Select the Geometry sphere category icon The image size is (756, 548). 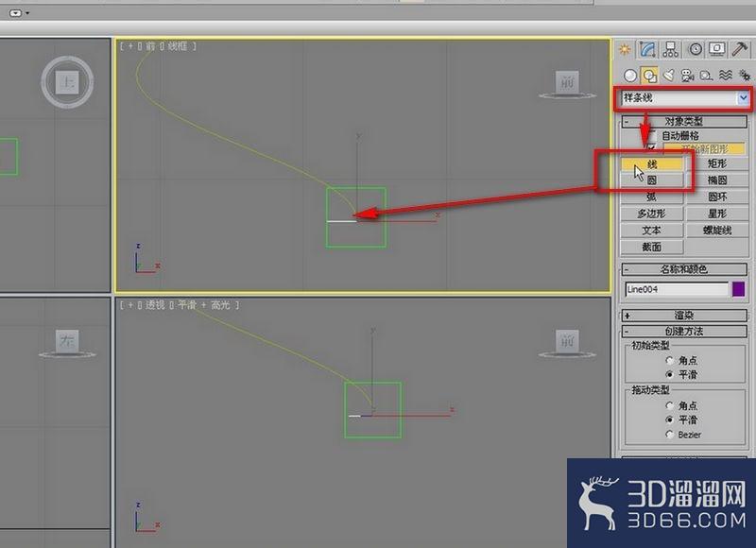[629, 76]
